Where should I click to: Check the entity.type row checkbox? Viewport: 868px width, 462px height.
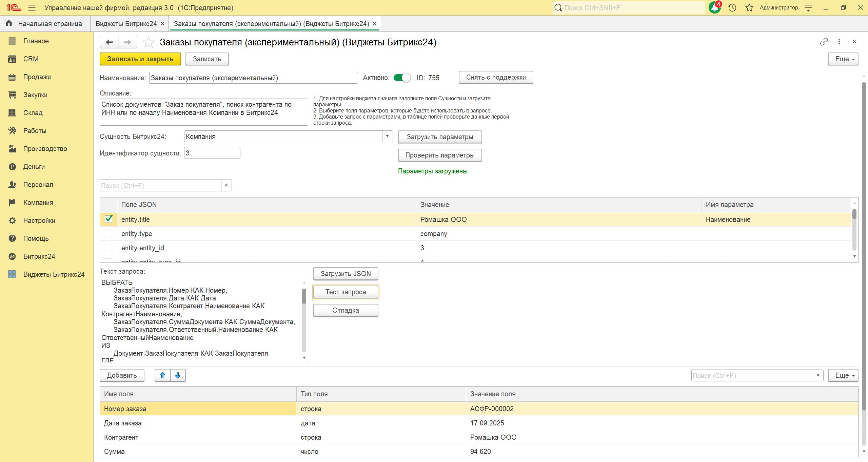108,233
